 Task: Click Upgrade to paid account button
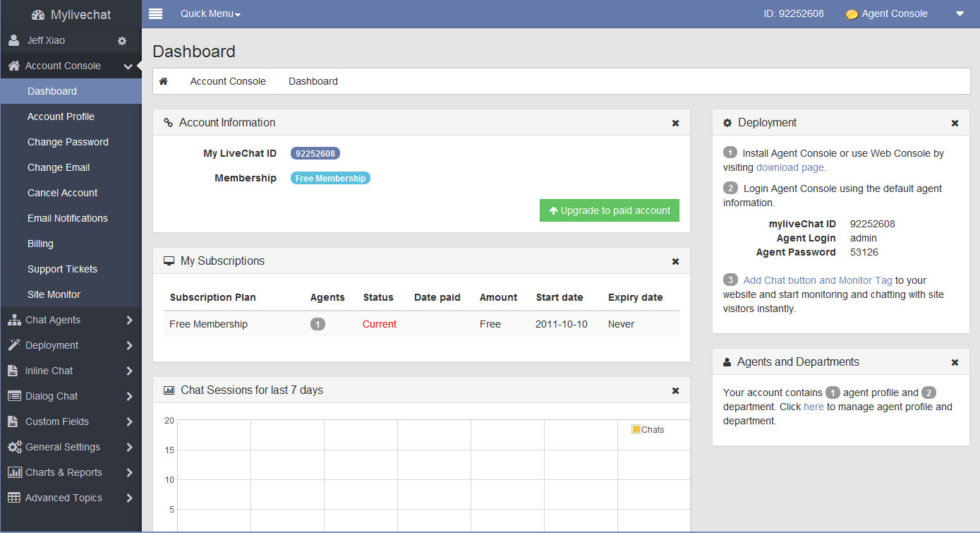coord(609,210)
